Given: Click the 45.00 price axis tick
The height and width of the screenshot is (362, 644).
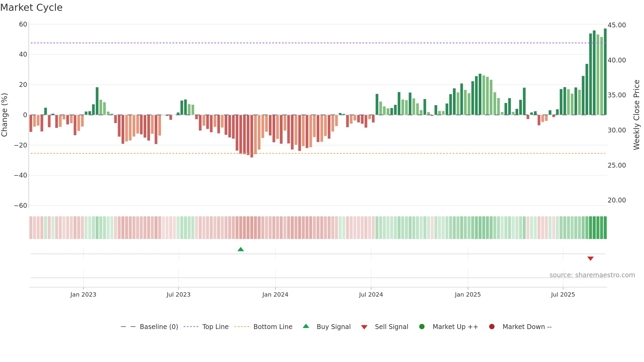Looking at the screenshot, I should click(617, 25).
